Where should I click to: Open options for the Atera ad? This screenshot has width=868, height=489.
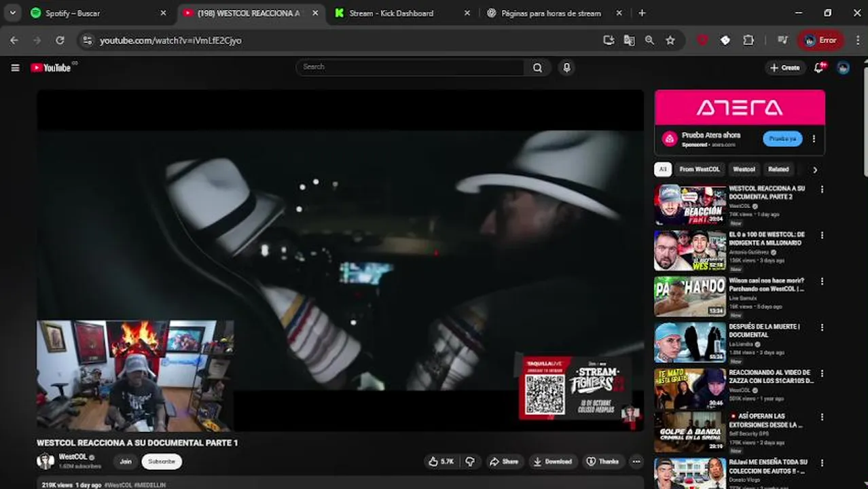click(814, 139)
